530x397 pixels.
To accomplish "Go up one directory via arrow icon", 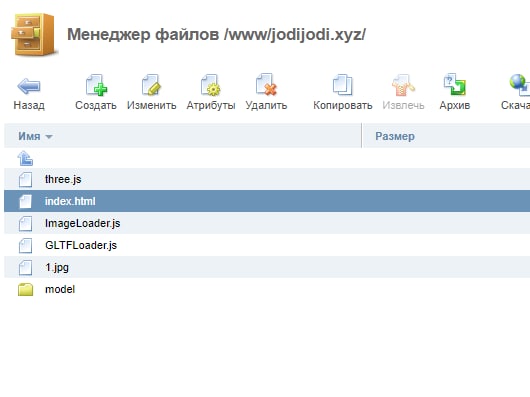I will tap(25, 158).
